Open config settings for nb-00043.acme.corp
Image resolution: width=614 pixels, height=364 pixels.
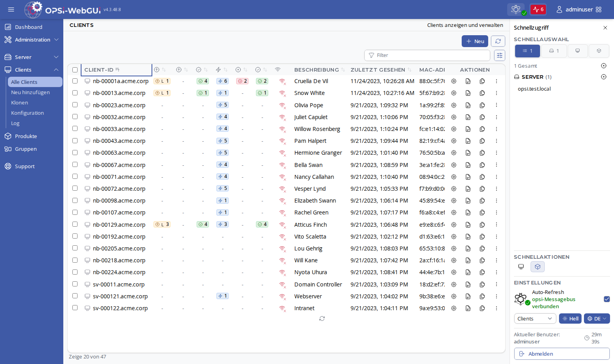pyautogui.click(x=454, y=141)
